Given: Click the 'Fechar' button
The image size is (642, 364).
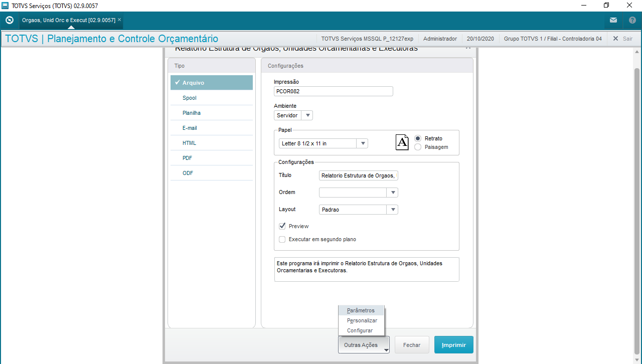Looking at the screenshot, I should tap(412, 345).
